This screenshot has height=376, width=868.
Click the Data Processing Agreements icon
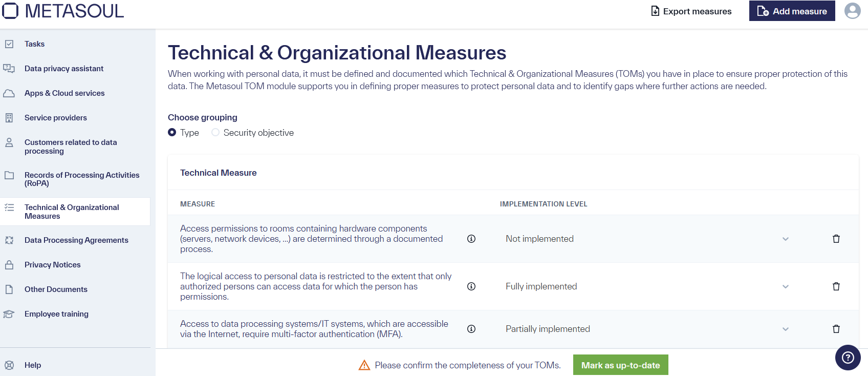[x=9, y=240]
